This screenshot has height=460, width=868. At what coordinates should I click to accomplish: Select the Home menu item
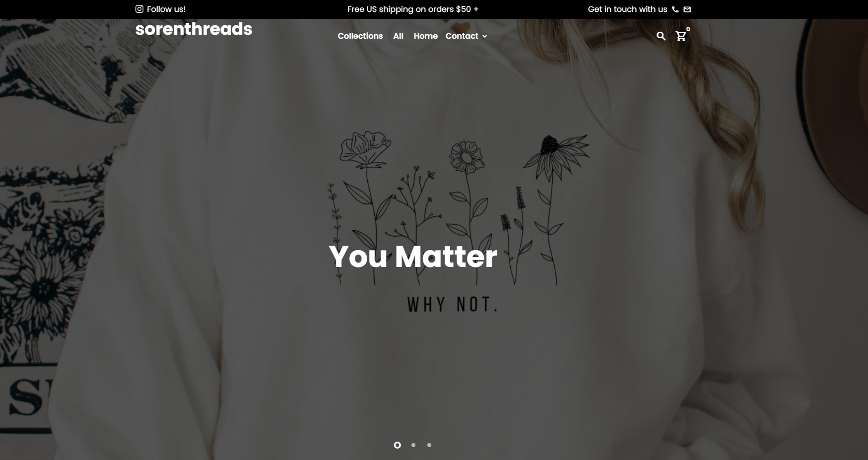pyautogui.click(x=426, y=36)
